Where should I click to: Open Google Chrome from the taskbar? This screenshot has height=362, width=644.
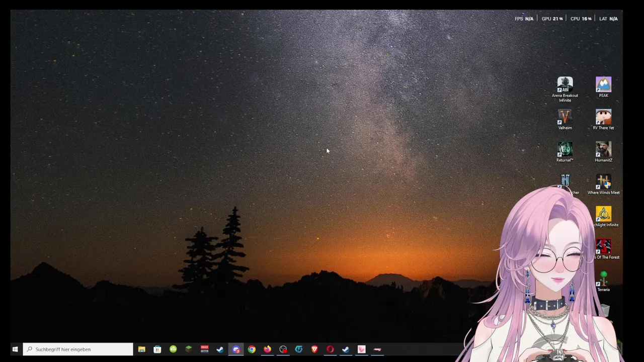coord(252,349)
